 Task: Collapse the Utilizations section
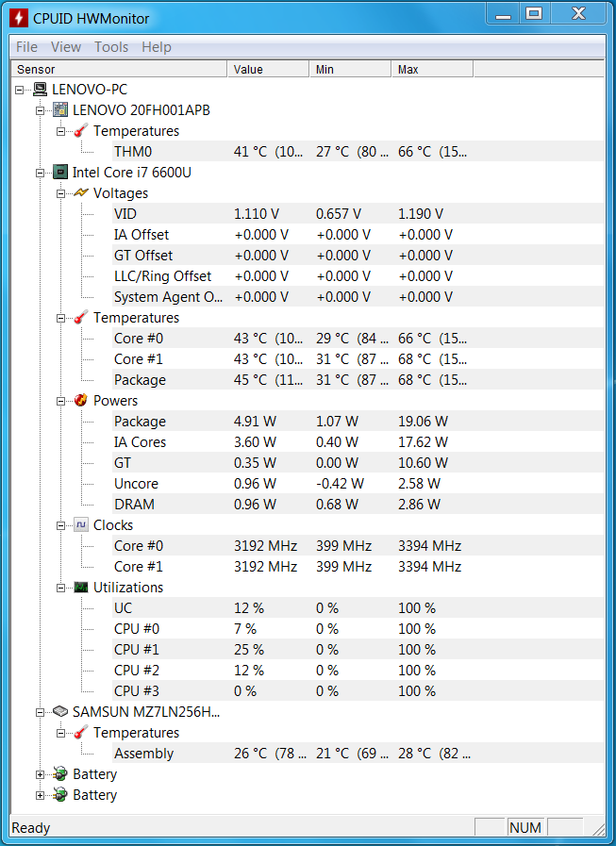pos(60,589)
